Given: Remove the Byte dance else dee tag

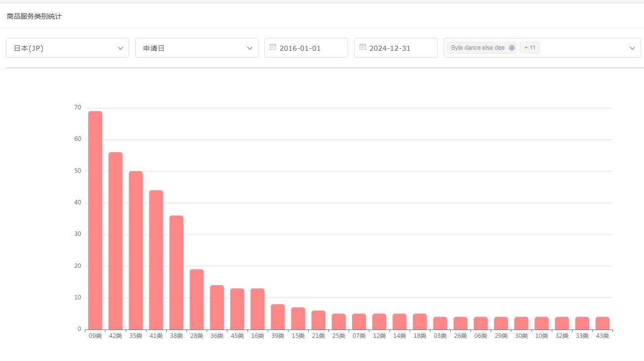Looking at the screenshot, I should (x=512, y=48).
